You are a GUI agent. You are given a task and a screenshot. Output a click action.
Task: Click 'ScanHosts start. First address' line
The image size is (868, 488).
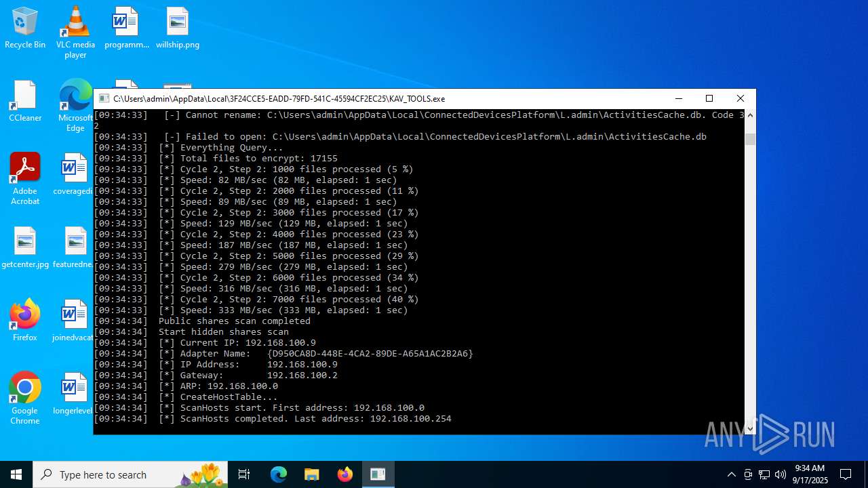coord(259,407)
